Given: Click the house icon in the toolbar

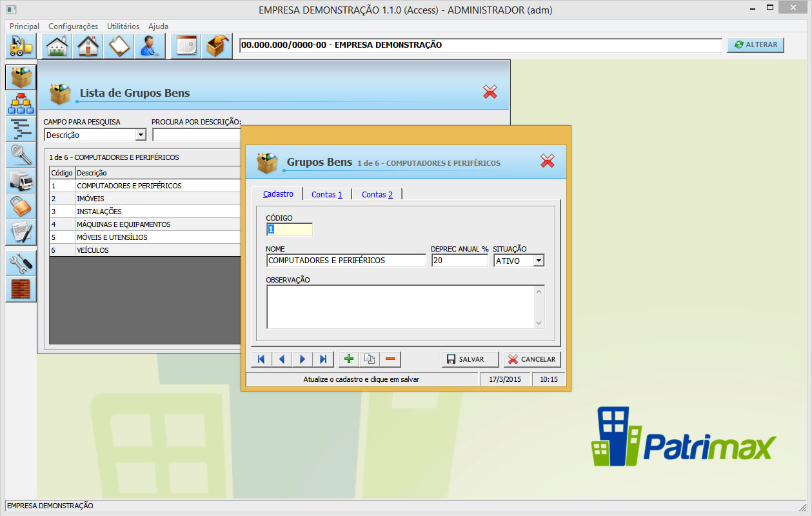Looking at the screenshot, I should pos(88,46).
